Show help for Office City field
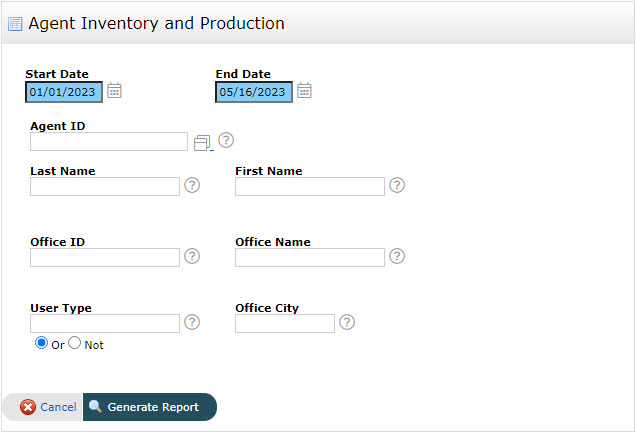This screenshot has height=433, width=636. point(347,322)
